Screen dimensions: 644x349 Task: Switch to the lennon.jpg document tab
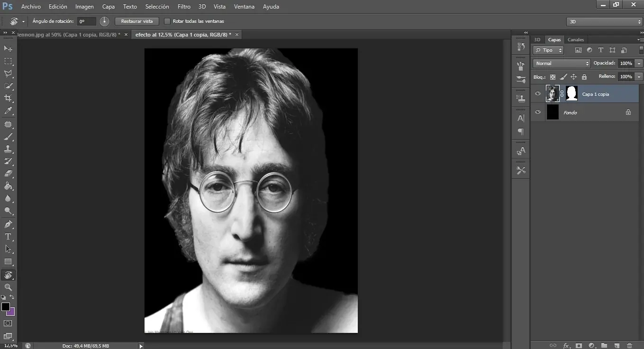click(x=68, y=35)
